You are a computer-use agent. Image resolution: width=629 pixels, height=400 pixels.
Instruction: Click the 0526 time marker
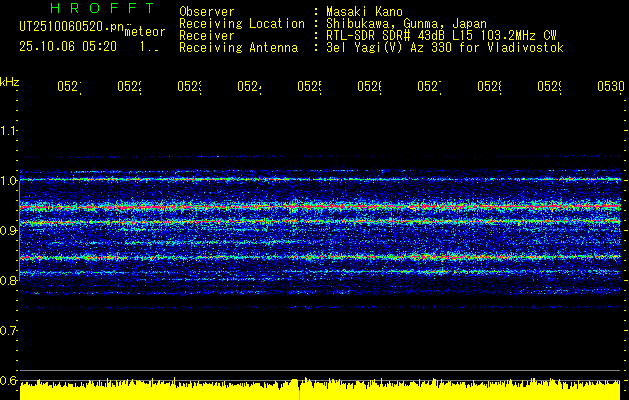coord(369,86)
